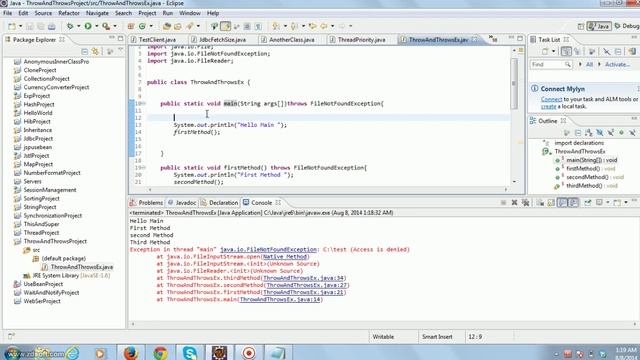Image resolution: width=640 pixels, height=360 pixels.
Task: Click Pin Console icon
Action: click(x=588, y=202)
